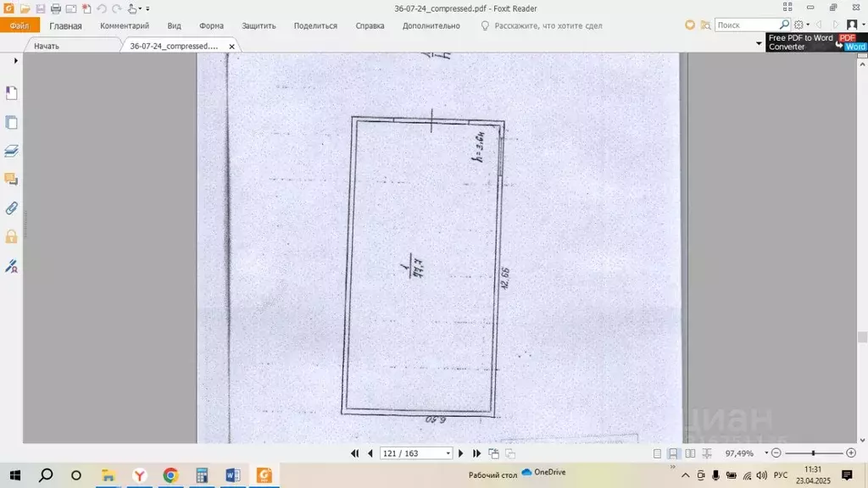Image resolution: width=868 pixels, height=488 pixels.
Task: Switch to facing pages view mode
Action: pos(690,454)
